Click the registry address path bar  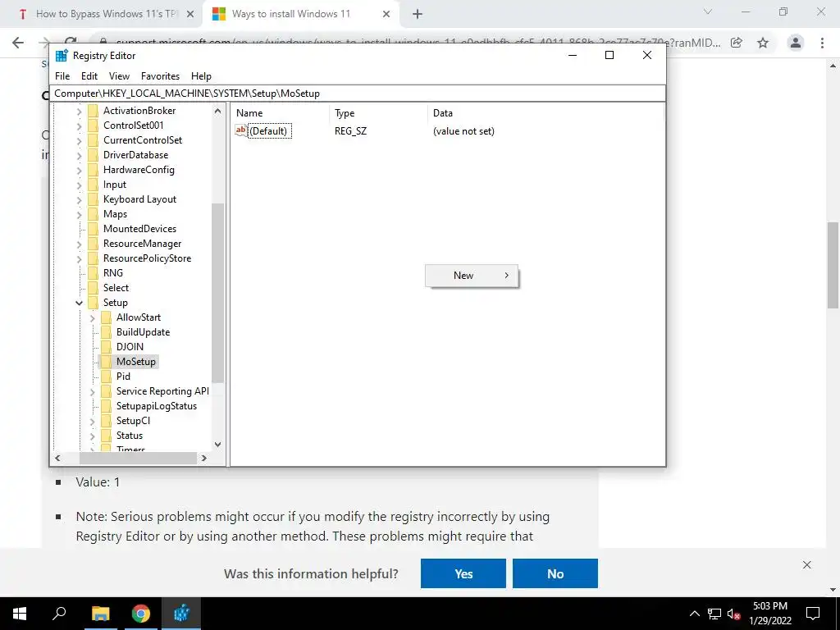(x=358, y=94)
